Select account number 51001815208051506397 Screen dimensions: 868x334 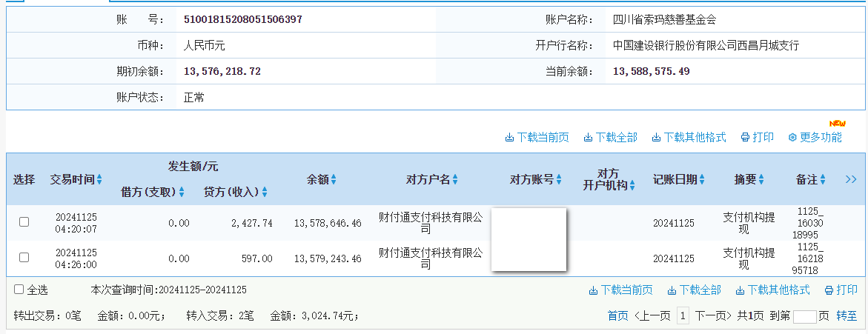point(243,20)
